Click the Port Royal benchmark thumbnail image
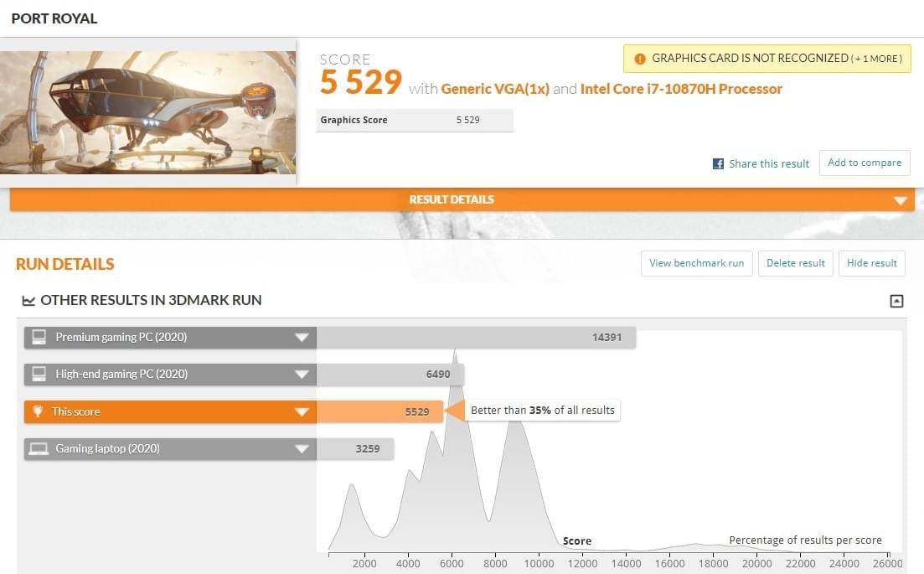 pos(148,112)
